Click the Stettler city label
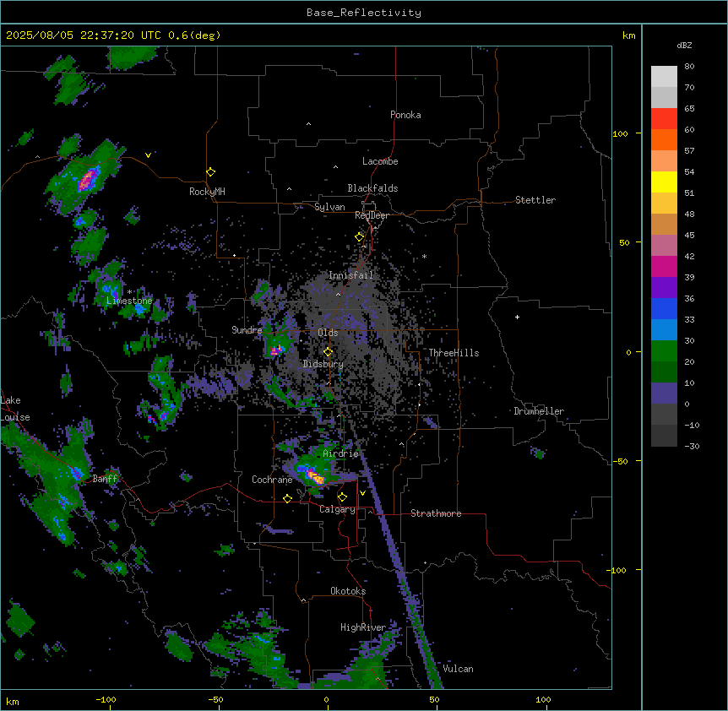Screen dimensions: 728x711 coord(535,200)
